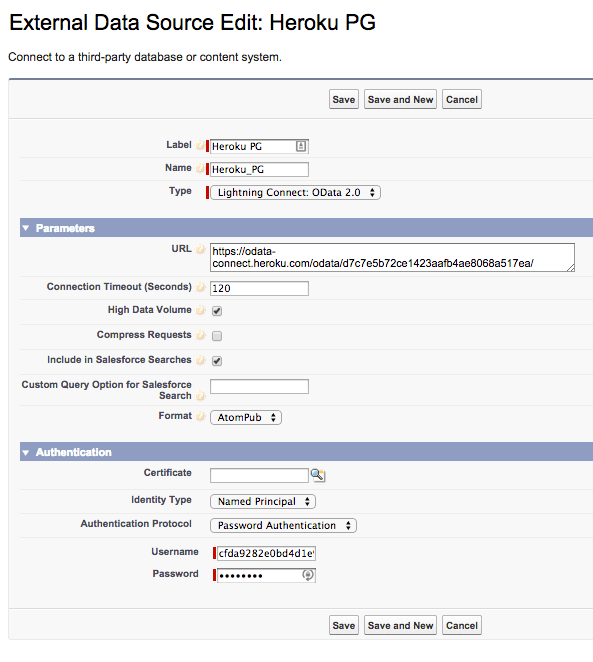Click help icon beside High Data Volume
This screenshot has width=593, height=662.
coord(200,310)
